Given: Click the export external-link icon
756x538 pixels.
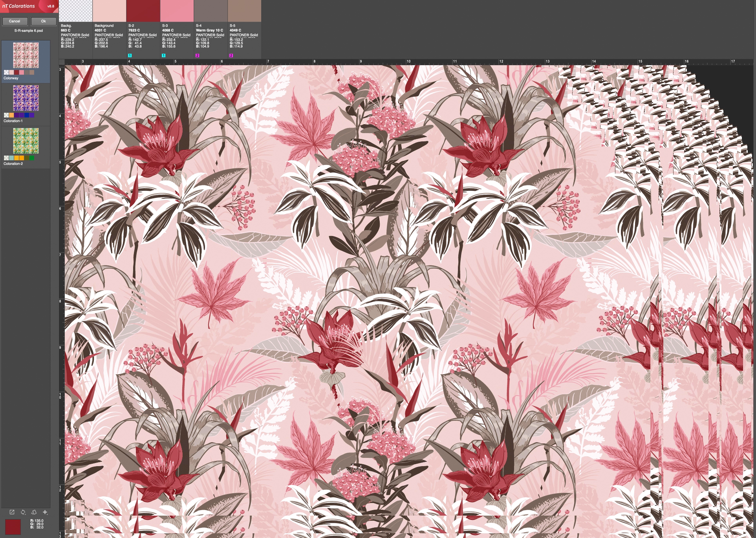Looking at the screenshot, I should coord(12,512).
